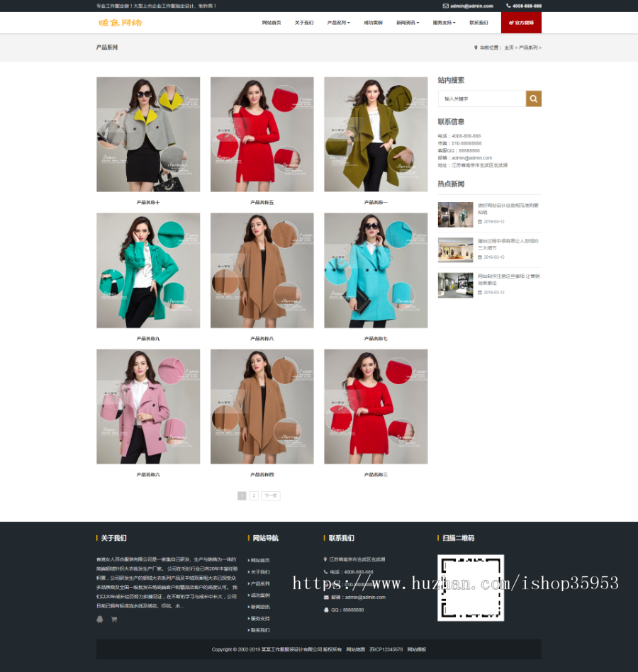Go to 网站首页 in the top navigation

(x=272, y=23)
